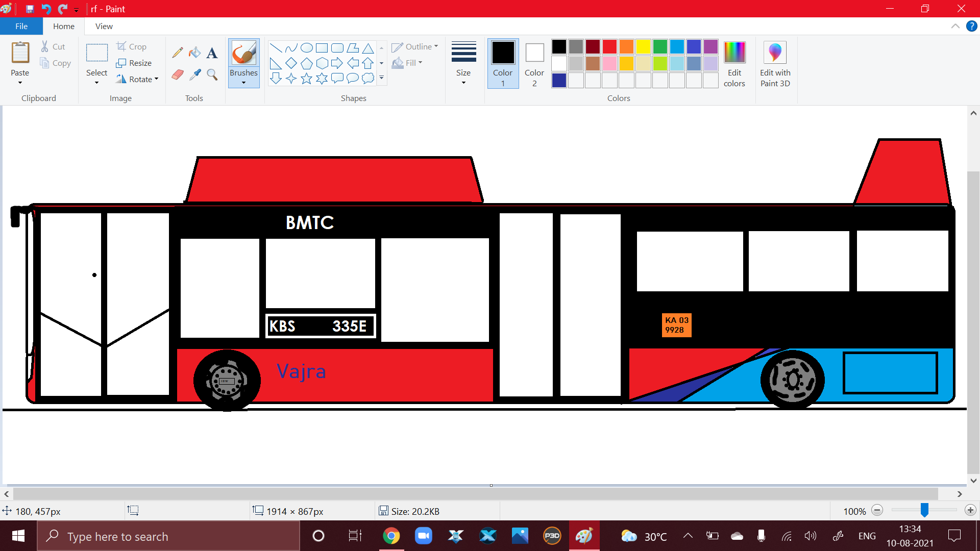Open the Photos app on taskbar
The image size is (980, 551).
pos(520,536)
